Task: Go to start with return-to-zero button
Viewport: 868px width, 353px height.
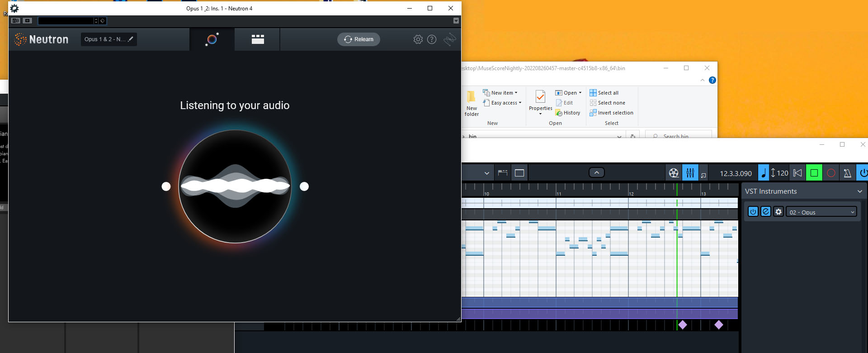Action: point(798,173)
